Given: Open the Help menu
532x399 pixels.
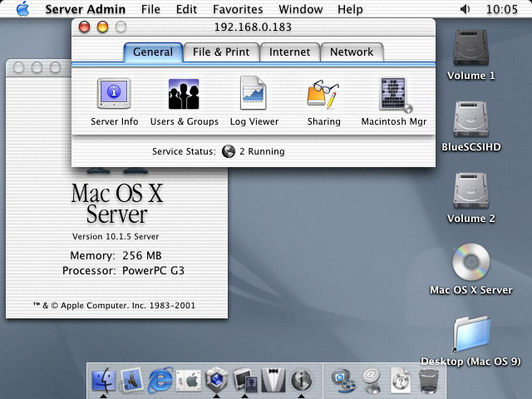Looking at the screenshot, I should 350,9.
